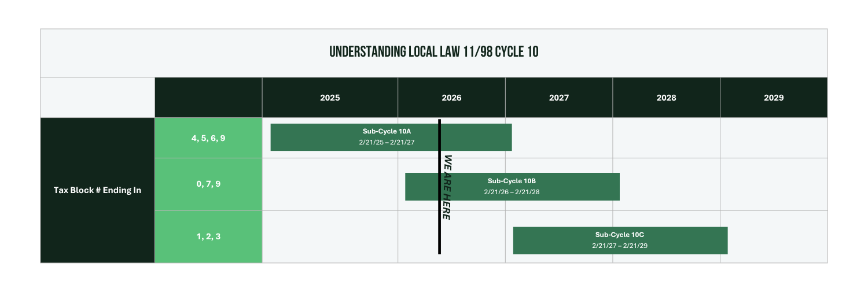Click the '4, 5, 6, 9' tax block cell

tap(208, 138)
